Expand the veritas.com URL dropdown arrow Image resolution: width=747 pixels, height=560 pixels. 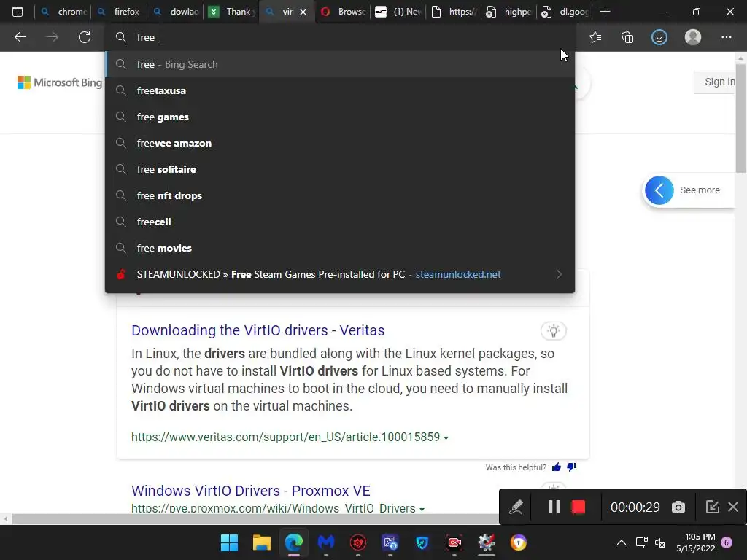[x=446, y=437]
